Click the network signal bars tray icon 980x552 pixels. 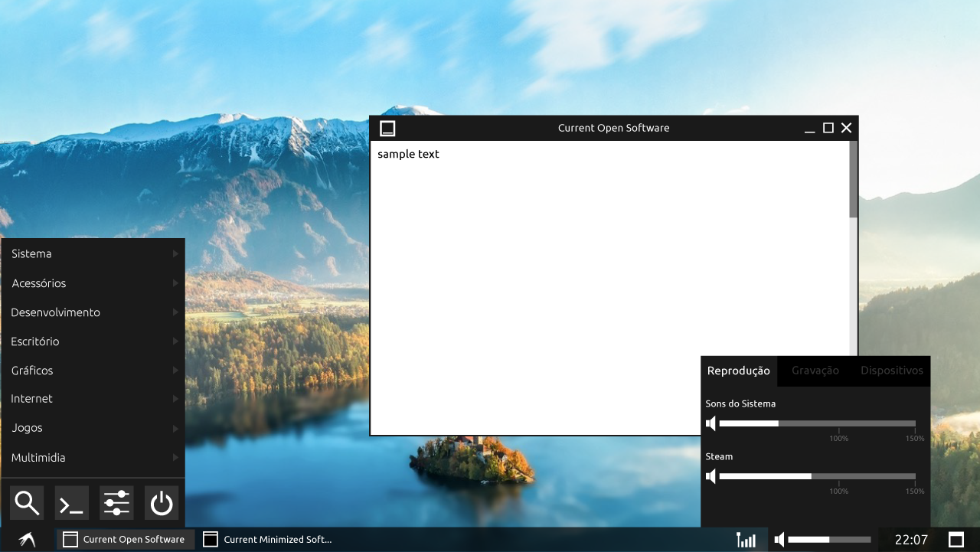[x=746, y=540]
